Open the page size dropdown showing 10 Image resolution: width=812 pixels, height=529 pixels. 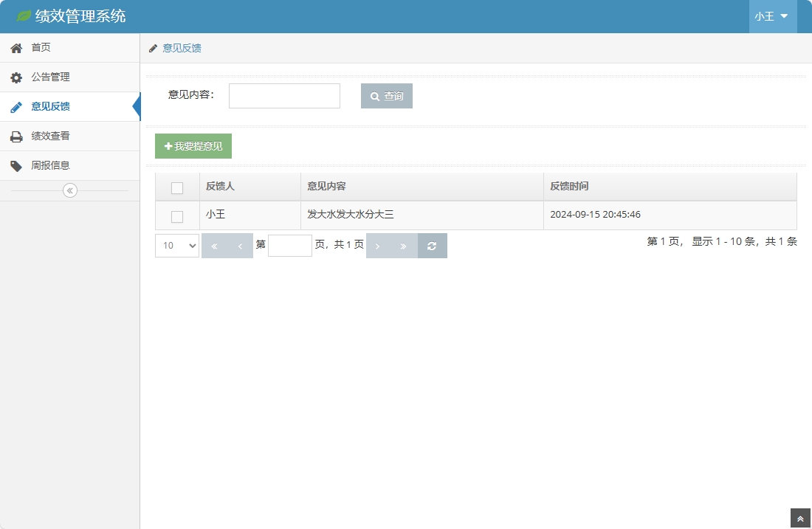177,246
